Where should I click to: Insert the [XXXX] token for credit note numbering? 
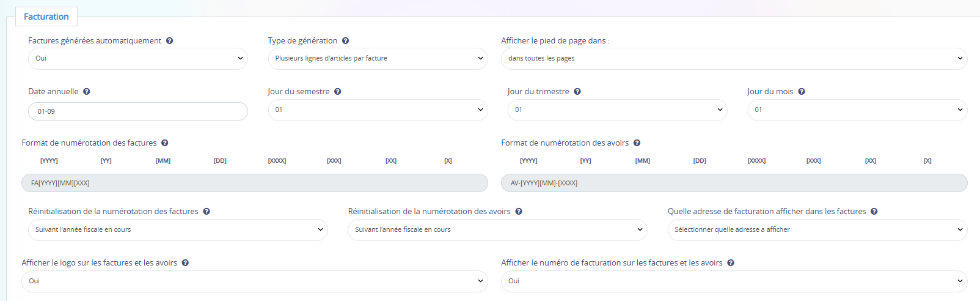coord(756,161)
